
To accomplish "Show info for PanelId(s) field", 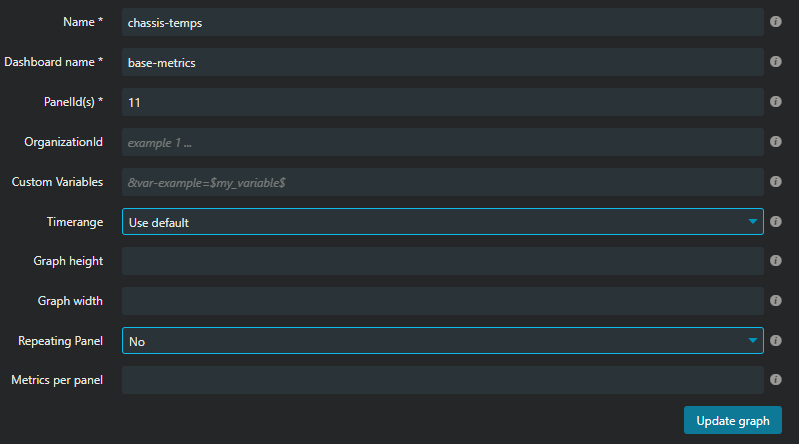I will click(776, 102).
